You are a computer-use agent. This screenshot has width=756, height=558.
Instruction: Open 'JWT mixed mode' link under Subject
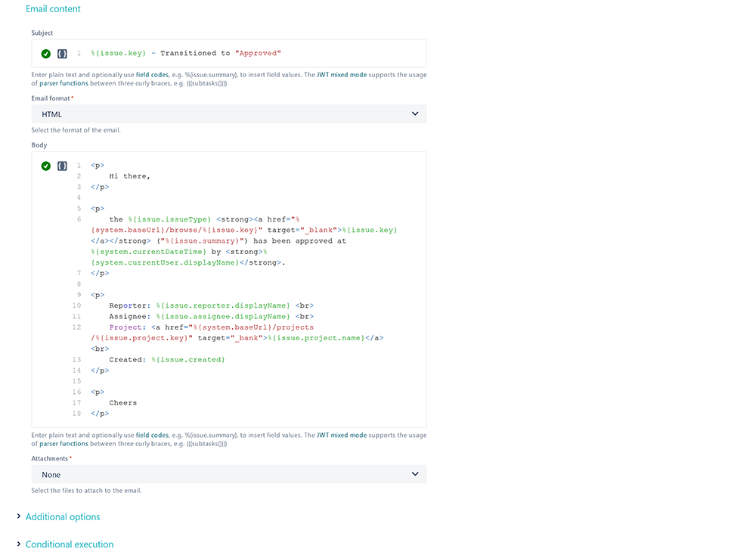(x=342, y=75)
